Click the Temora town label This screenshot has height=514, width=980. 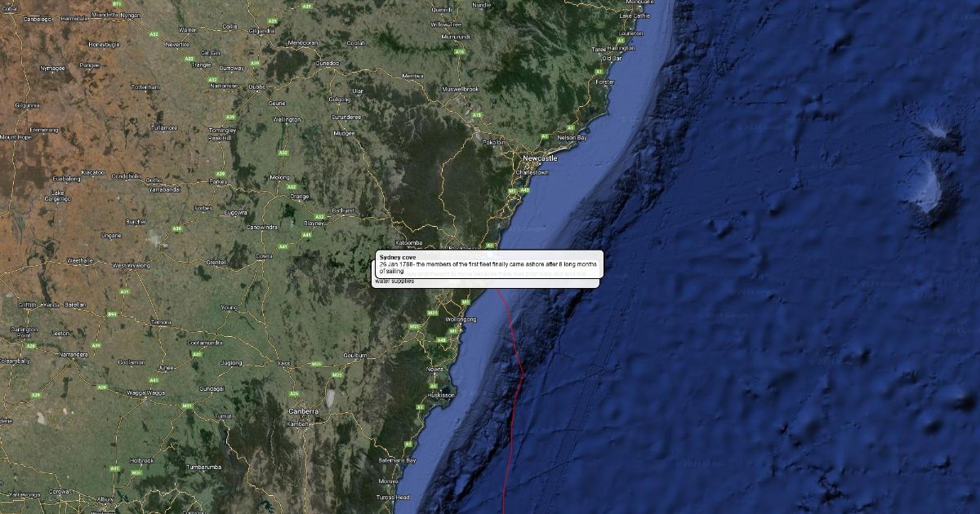[161, 321]
